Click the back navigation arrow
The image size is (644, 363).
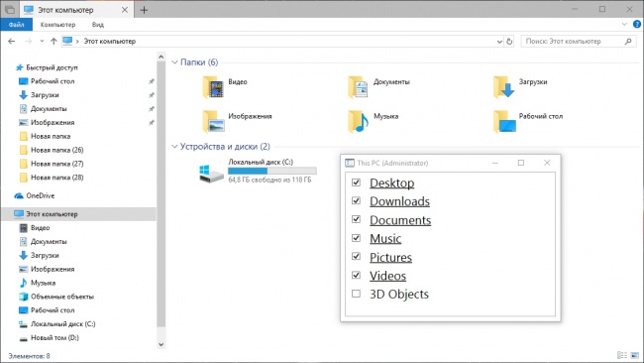coord(12,41)
